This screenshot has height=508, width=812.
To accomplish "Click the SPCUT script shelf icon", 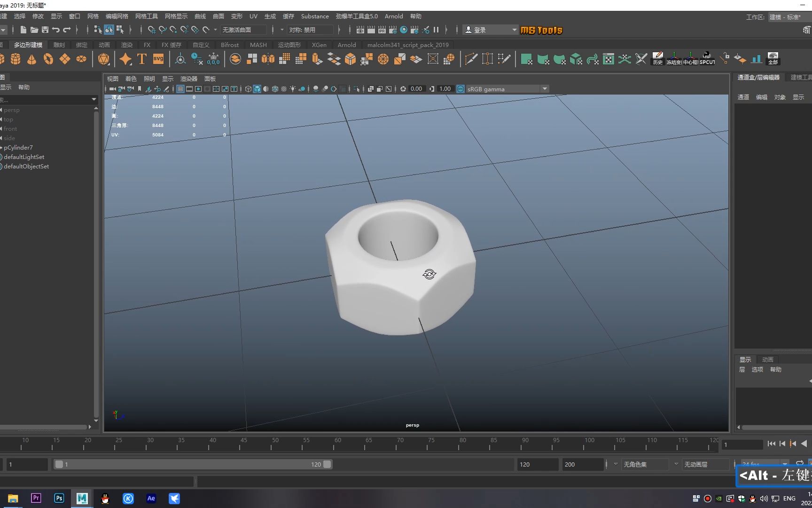I will tap(707, 59).
